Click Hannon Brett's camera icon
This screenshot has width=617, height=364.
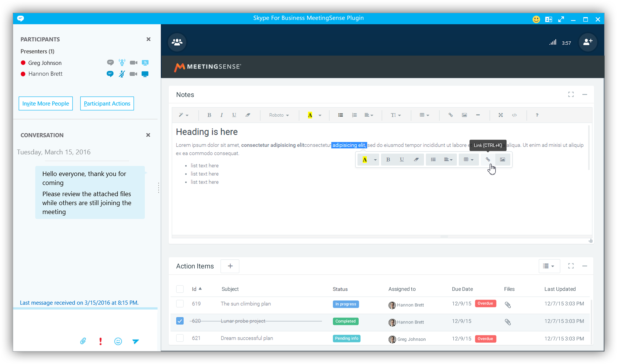133,74
